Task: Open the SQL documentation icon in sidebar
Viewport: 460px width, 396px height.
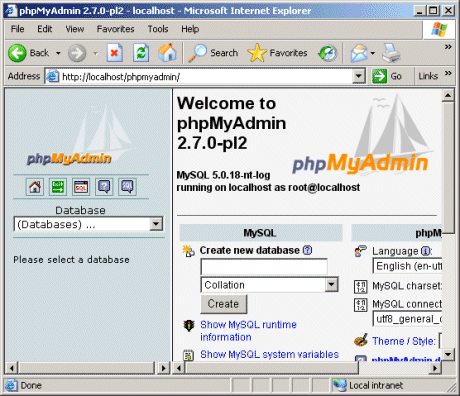Action: (x=127, y=187)
